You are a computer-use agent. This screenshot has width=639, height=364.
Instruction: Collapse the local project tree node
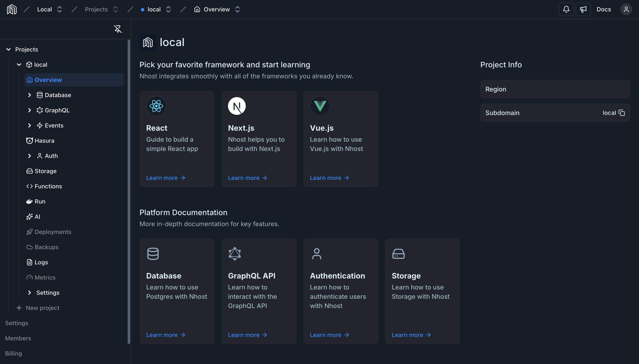pyautogui.click(x=19, y=65)
